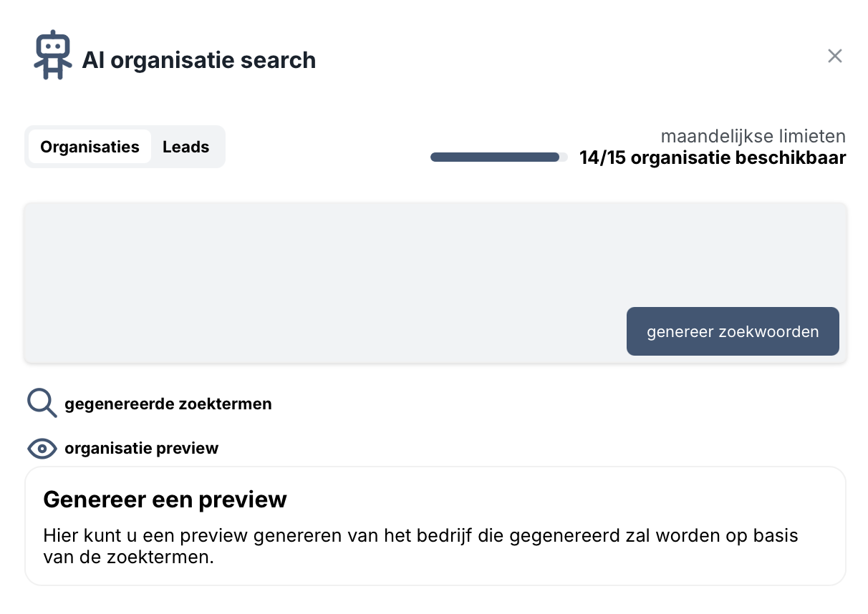Click the 14/15 organisatie beschikbaar text

[713, 158]
